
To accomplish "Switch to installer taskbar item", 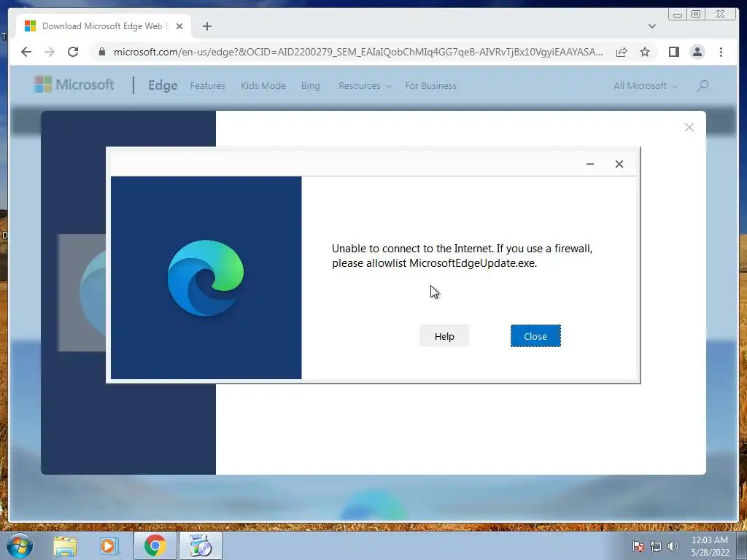I will [200, 545].
